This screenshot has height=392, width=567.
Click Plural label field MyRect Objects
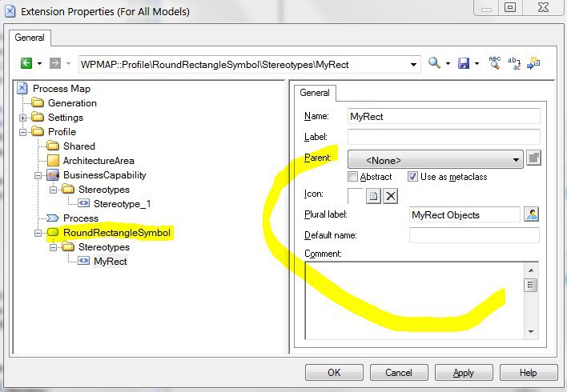(x=464, y=214)
